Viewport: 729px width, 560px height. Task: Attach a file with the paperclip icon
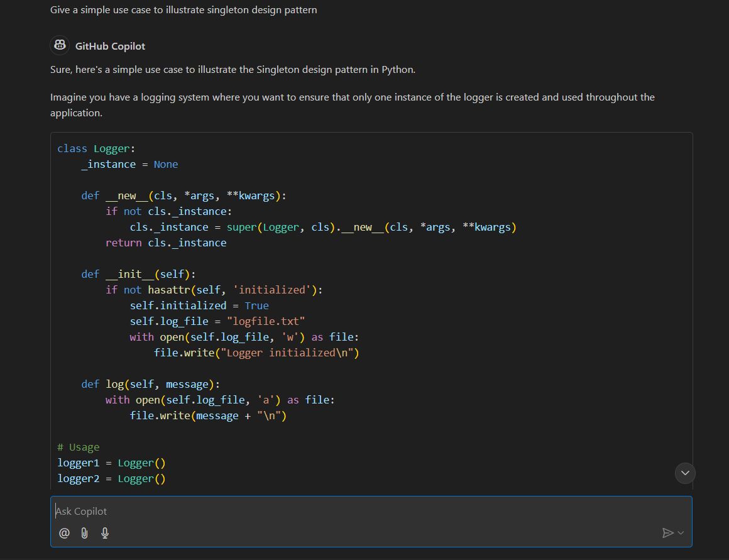click(84, 533)
